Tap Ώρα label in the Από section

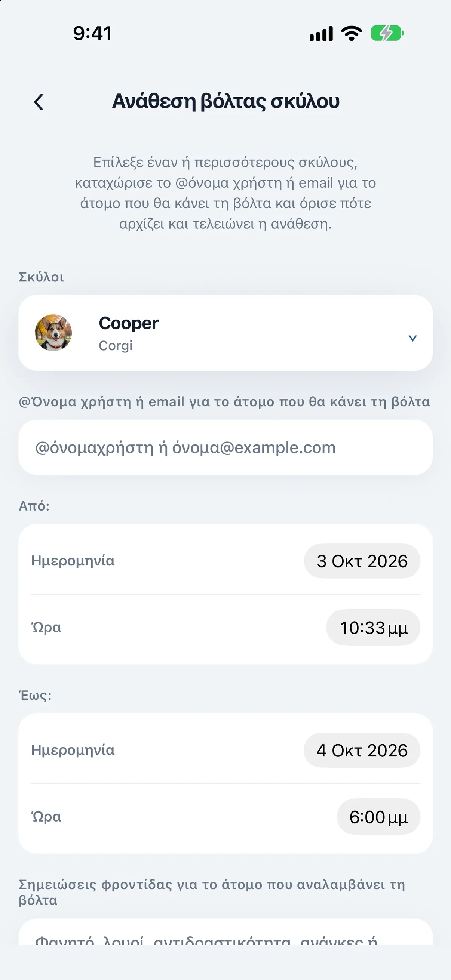click(46, 627)
